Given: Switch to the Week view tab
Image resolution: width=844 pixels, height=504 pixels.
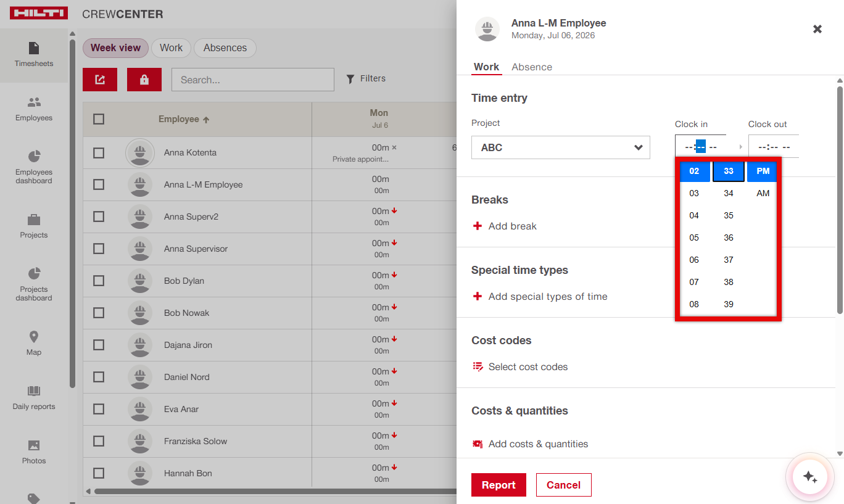Looking at the screenshot, I should tap(116, 48).
